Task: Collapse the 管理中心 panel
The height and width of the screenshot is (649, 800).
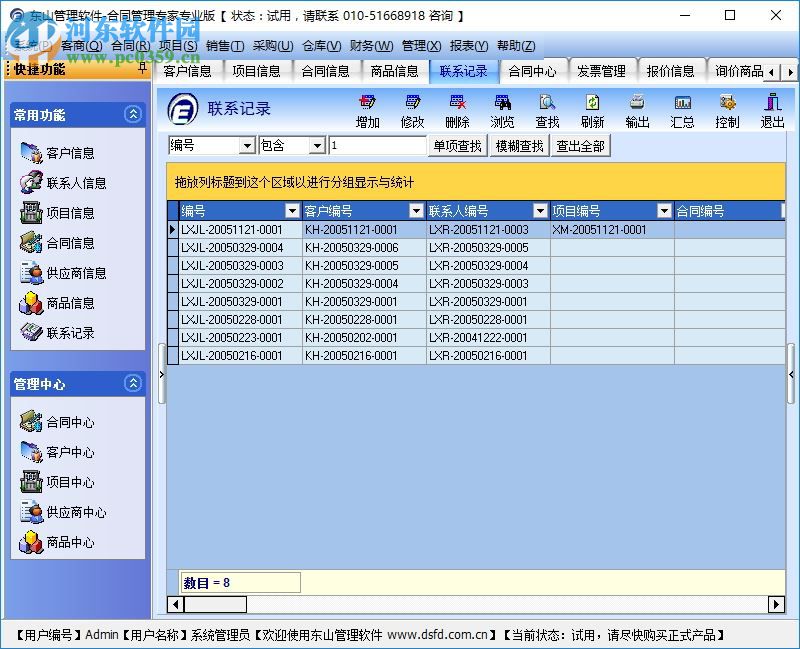Action: pos(131,383)
